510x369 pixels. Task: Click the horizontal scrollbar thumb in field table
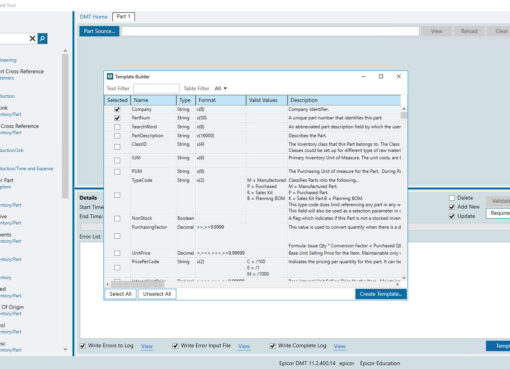pos(138,284)
